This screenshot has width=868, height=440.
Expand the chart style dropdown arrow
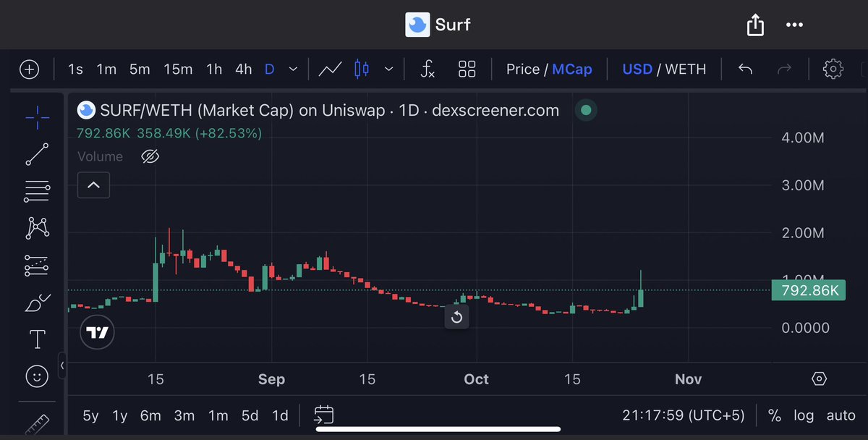pyautogui.click(x=388, y=69)
